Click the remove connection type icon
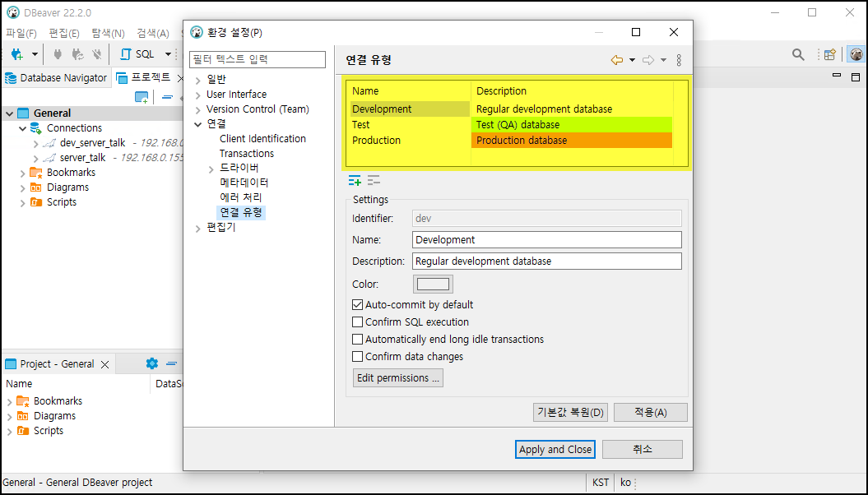This screenshot has width=868, height=495. pyautogui.click(x=374, y=180)
